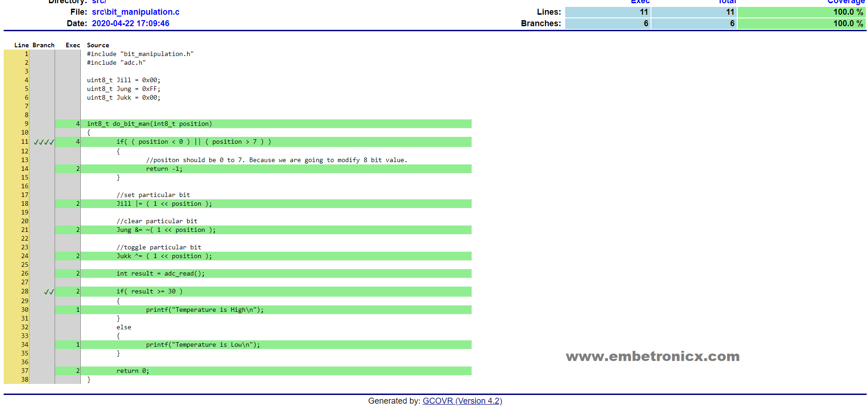Click the exec count for line 30
Viewport: 868px width, 417px height.
click(x=78, y=310)
